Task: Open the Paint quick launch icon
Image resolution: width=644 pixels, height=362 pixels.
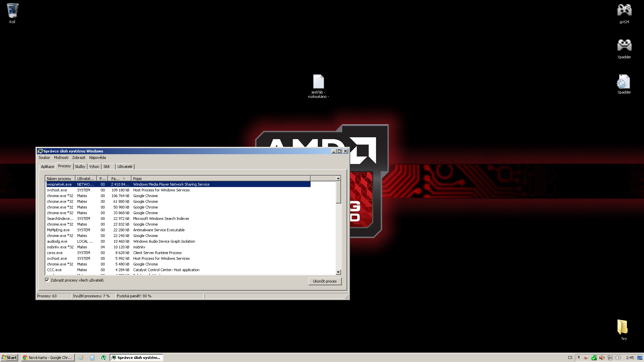Action: click(80, 358)
